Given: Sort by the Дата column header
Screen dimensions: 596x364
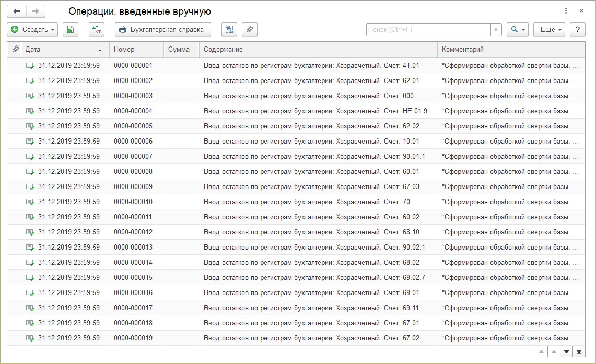Looking at the screenshot, I should 65,50.
